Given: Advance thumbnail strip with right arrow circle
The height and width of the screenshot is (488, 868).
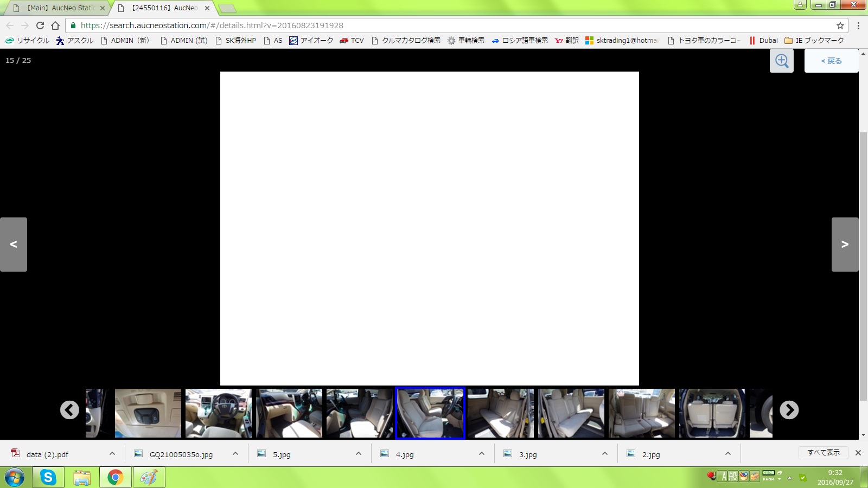Looking at the screenshot, I should tap(789, 410).
